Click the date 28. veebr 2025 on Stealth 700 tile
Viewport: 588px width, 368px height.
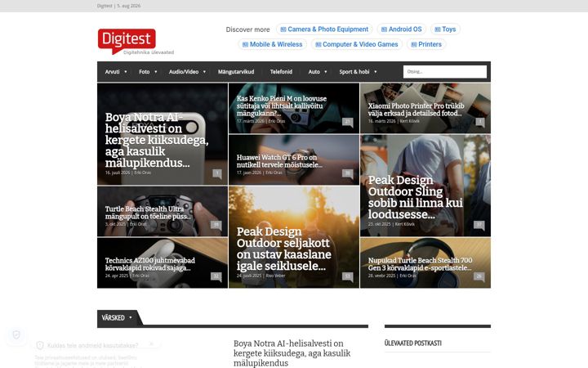[x=381, y=276]
